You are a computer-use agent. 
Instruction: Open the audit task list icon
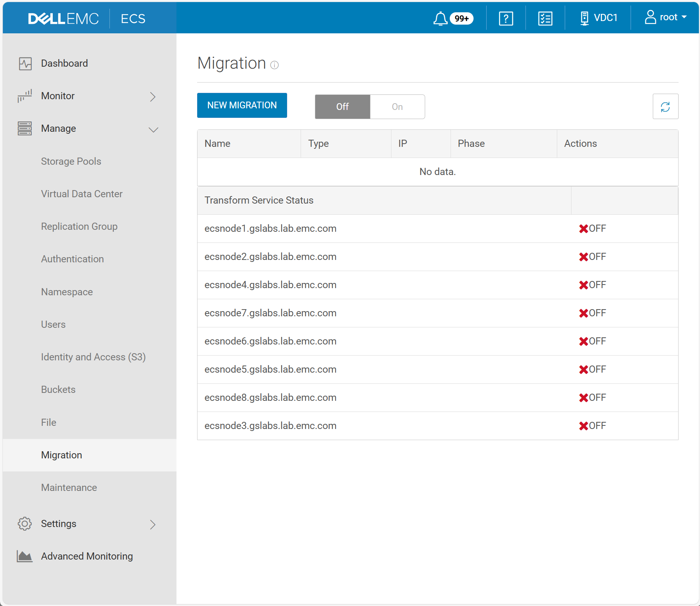coord(545,18)
